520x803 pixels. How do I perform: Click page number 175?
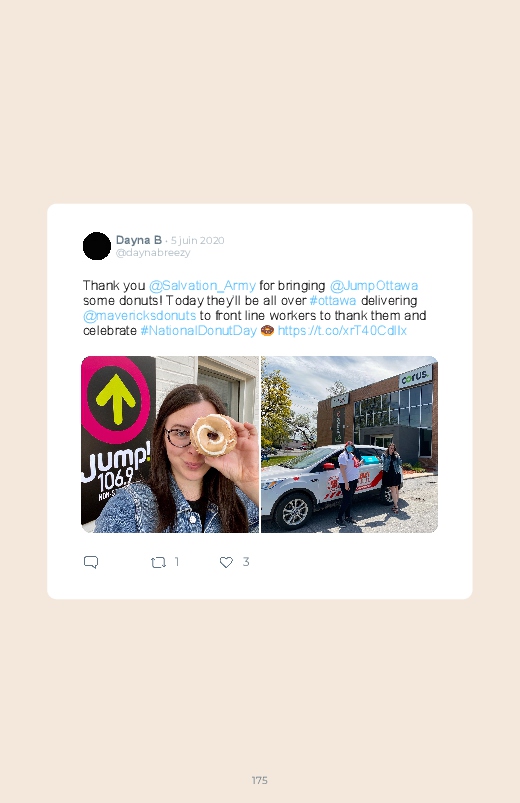point(260,780)
